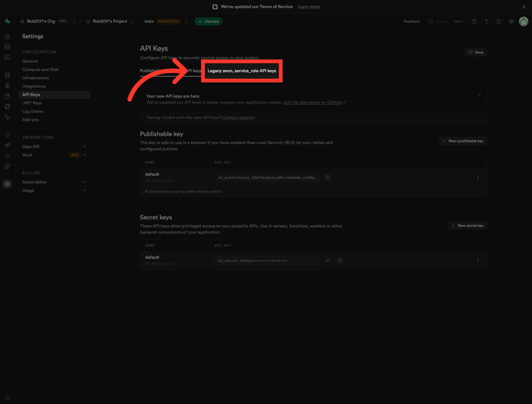
Task: Open Usage billing link
Action: pyautogui.click(x=55, y=190)
